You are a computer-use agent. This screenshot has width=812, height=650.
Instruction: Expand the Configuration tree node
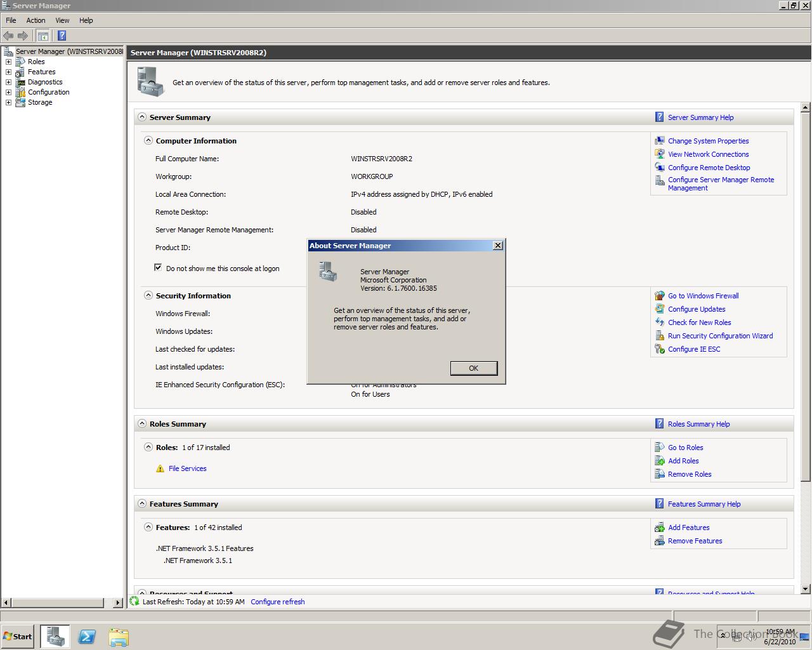coord(8,92)
